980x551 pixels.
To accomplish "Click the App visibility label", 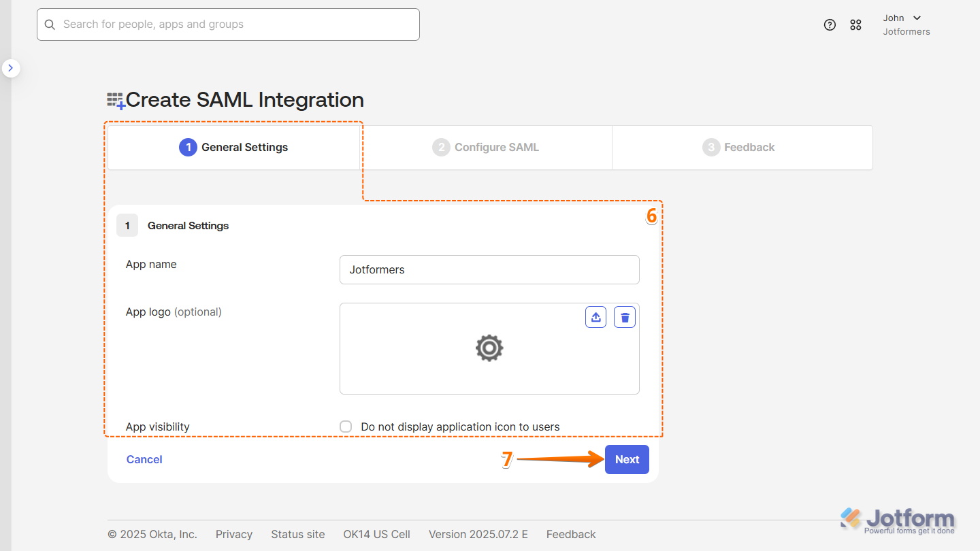I will point(158,427).
